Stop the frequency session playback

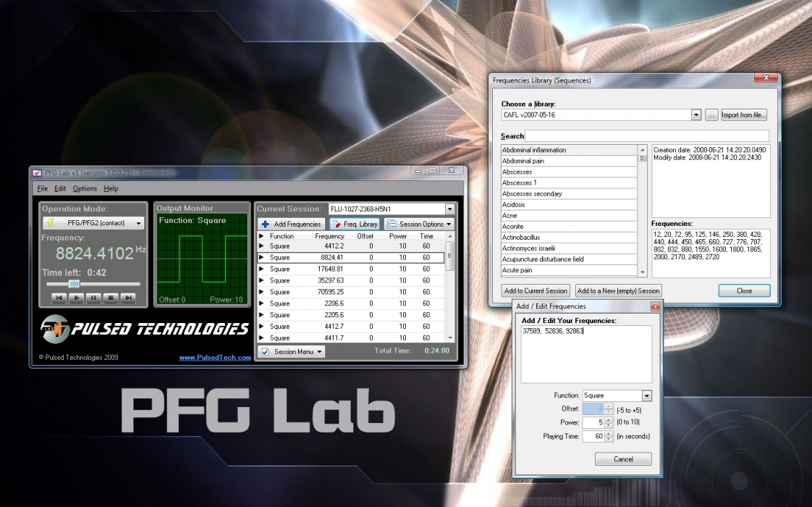pyautogui.click(x=110, y=298)
